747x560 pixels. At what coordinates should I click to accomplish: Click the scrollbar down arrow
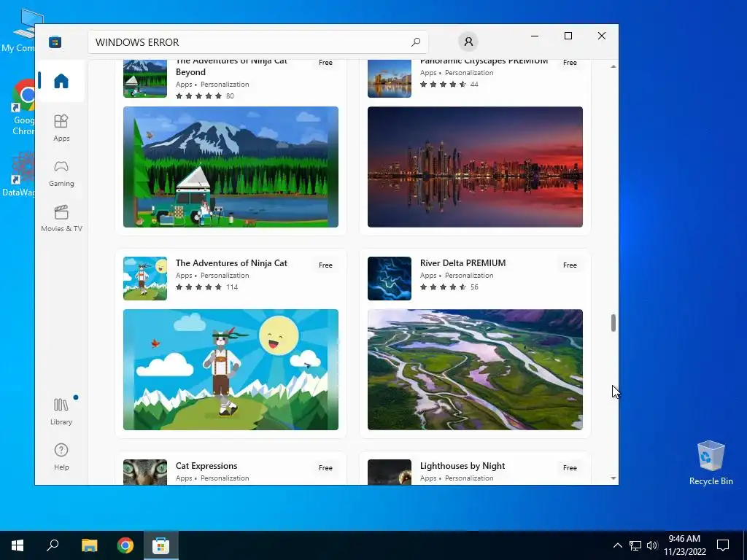point(613,478)
